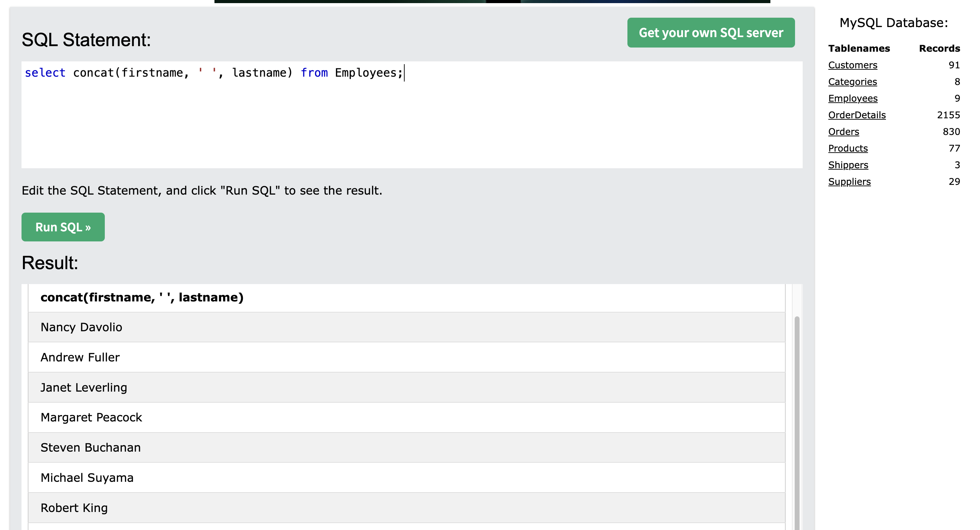Click Get your own SQL server button
The image size is (980, 530).
[711, 33]
